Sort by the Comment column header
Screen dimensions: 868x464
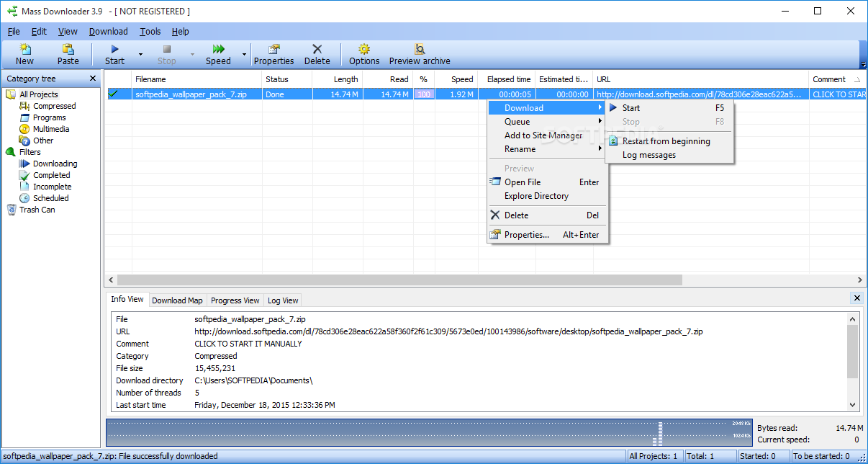click(838, 79)
